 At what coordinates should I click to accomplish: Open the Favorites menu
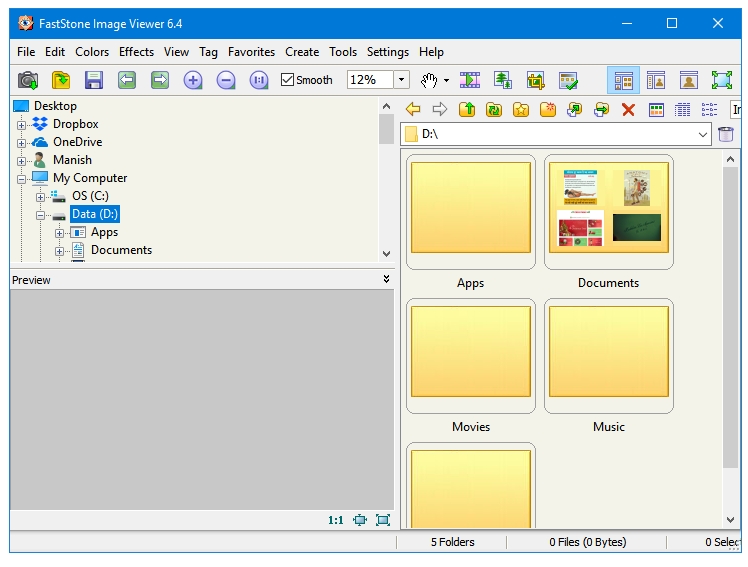[251, 52]
